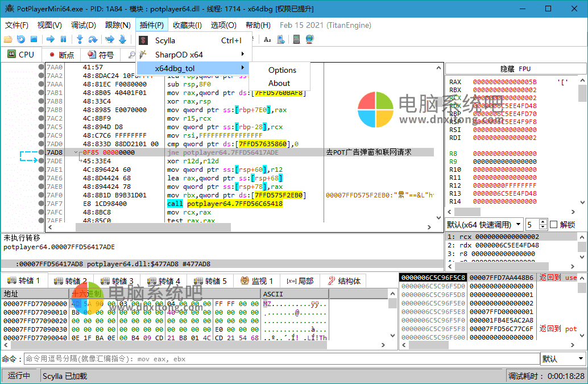Click the argument count field showing 5
The width and height of the screenshot is (588, 384).
(532, 225)
